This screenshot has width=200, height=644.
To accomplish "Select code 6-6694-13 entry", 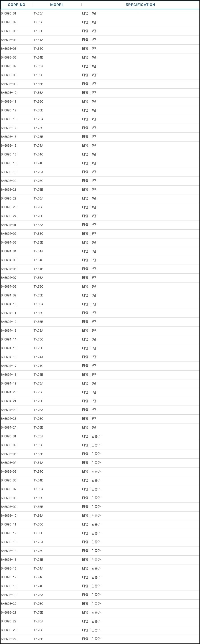I will click(x=9, y=331).
